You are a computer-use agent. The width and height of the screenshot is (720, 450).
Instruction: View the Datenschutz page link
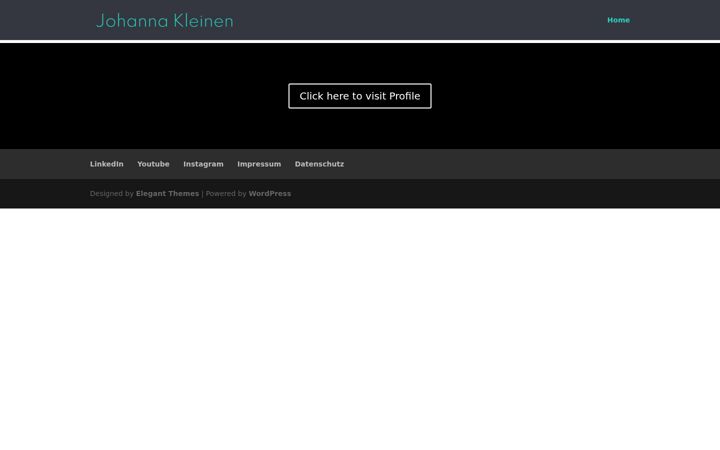click(319, 164)
